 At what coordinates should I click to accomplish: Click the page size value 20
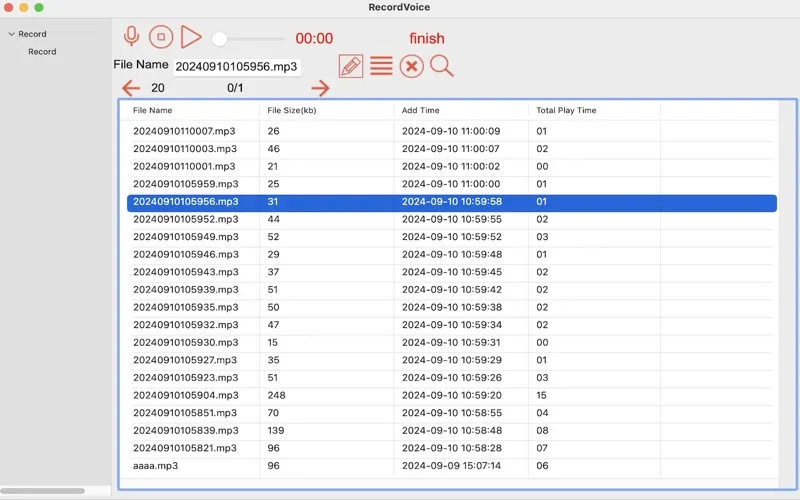click(158, 88)
